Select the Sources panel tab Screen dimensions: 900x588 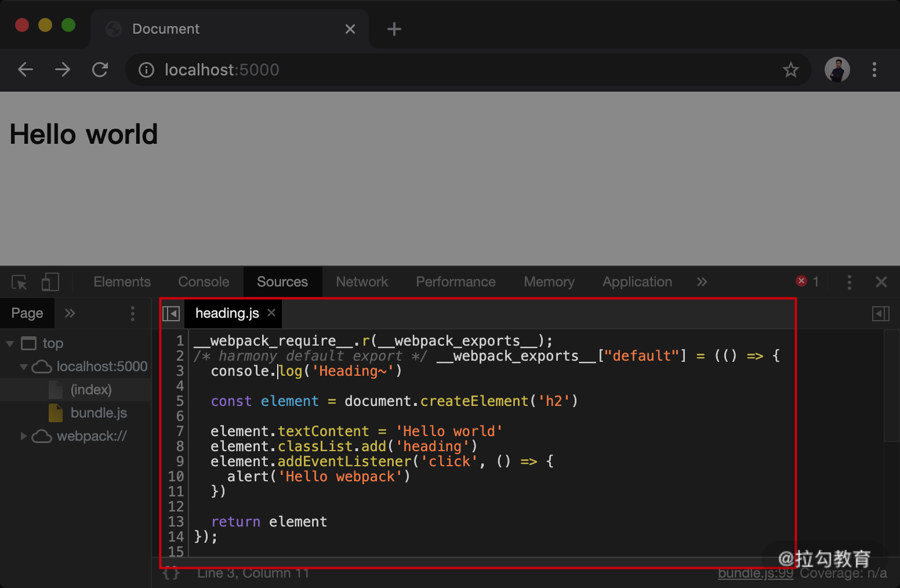tap(282, 282)
